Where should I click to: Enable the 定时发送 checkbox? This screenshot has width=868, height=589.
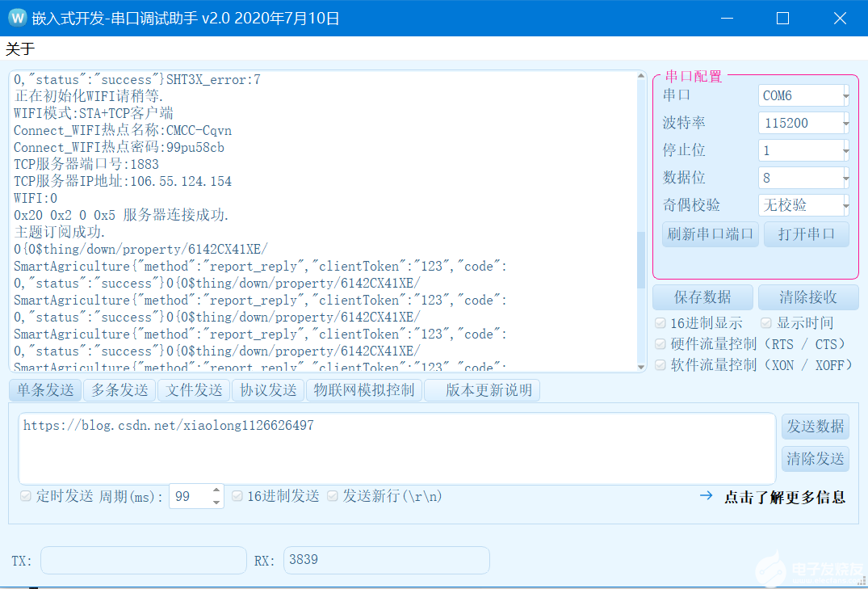pyautogui.click(x=25, y=496)
